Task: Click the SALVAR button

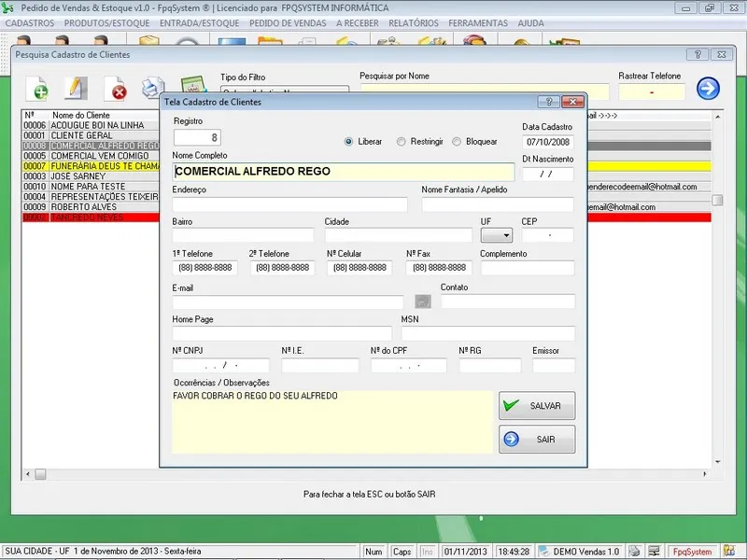Action: point(537,406)
